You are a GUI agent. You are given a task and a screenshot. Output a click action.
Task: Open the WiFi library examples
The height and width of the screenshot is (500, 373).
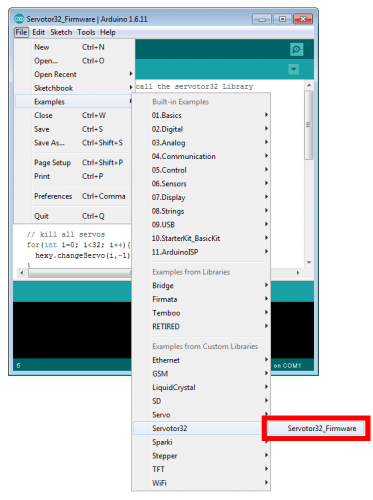pos(201,483)
